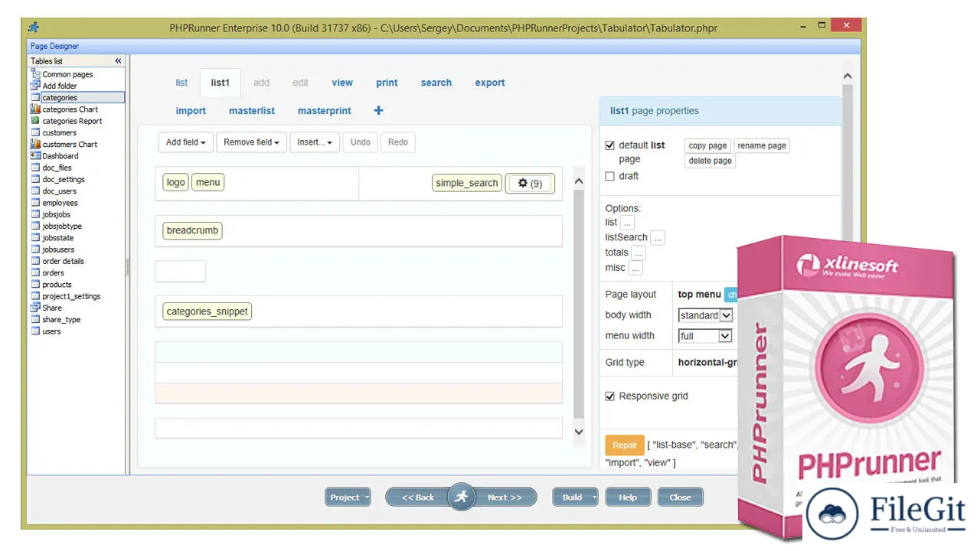Open the Add field dropdown
Screen dimensions: 980x551
pyautogui.click(x=186, y=142)
